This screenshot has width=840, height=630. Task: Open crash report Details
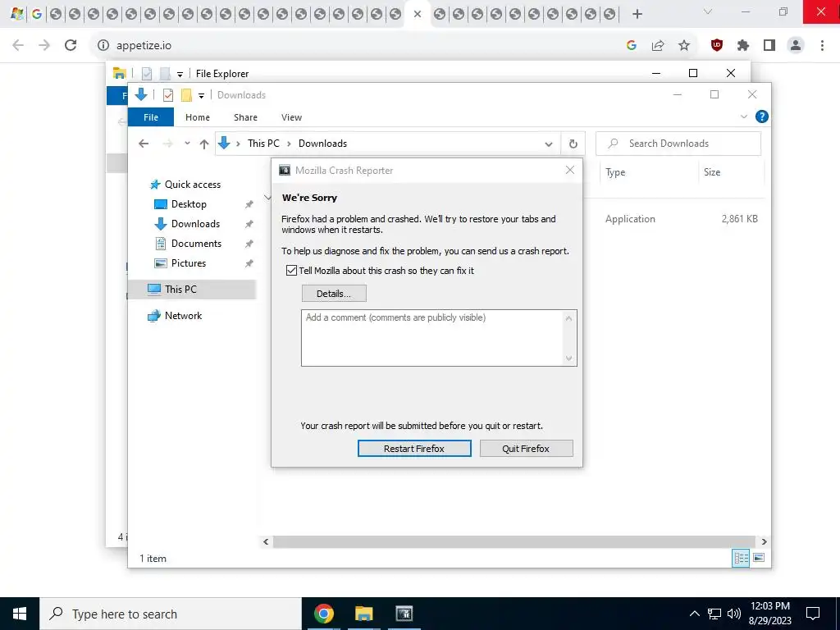click(x=334, y=294)
